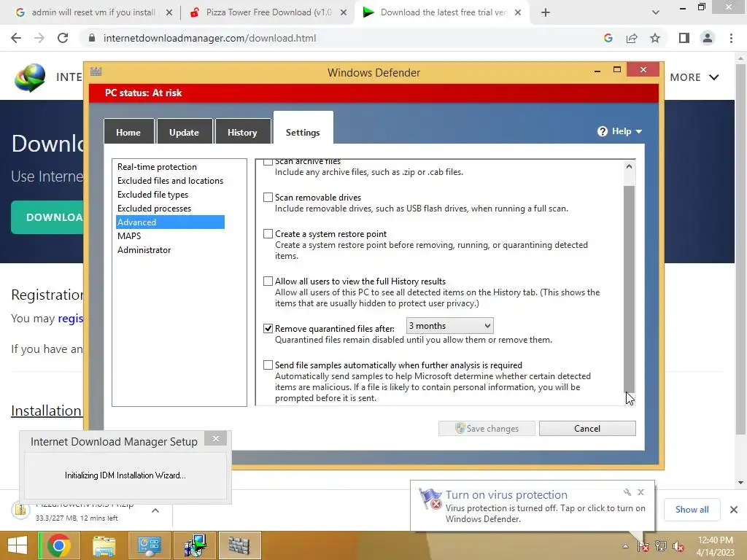Image resolution: width=747 pixels, height=560 pixels.
Task: Select Excluded processes
Action: (x=155, y=208)
